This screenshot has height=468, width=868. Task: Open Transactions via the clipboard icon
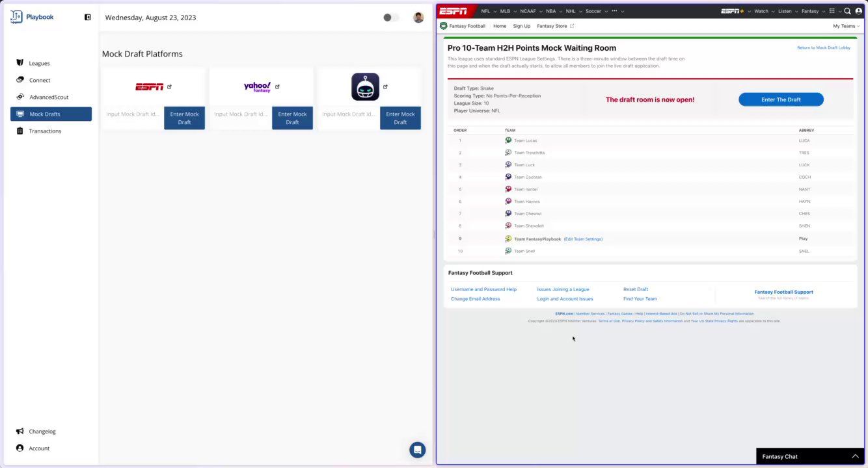[x=20, y=131]
